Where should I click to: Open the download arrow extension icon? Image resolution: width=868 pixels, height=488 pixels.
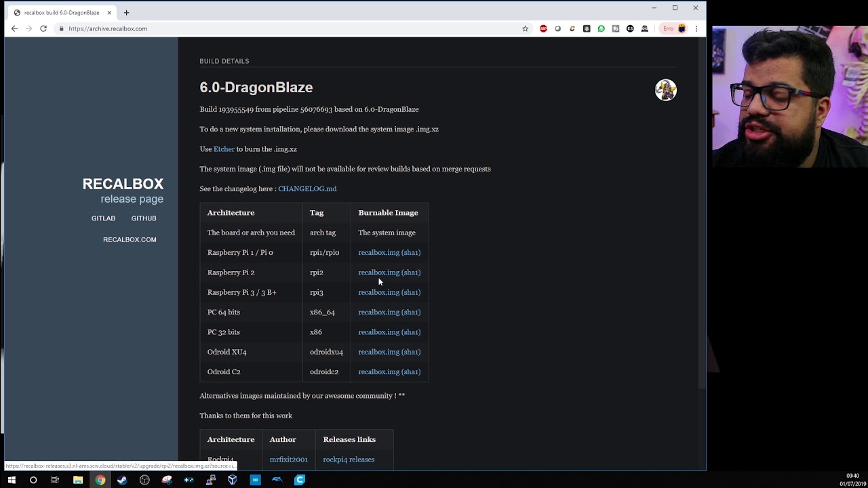[587, 28]
